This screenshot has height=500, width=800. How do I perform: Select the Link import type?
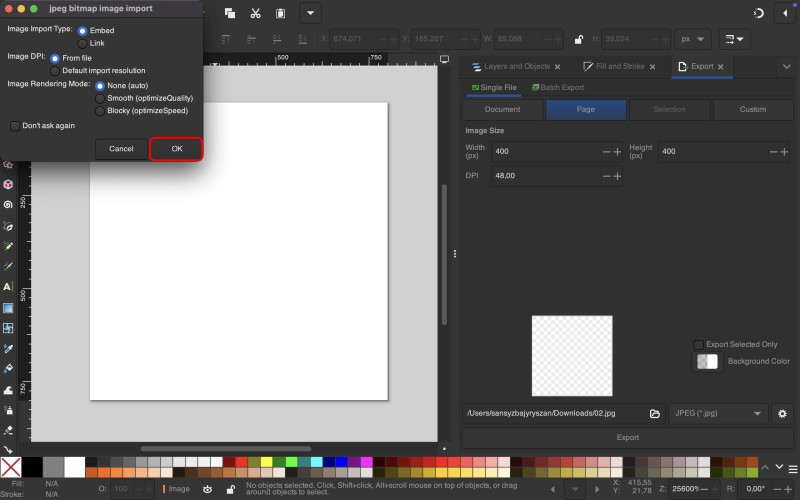[82, 44]
